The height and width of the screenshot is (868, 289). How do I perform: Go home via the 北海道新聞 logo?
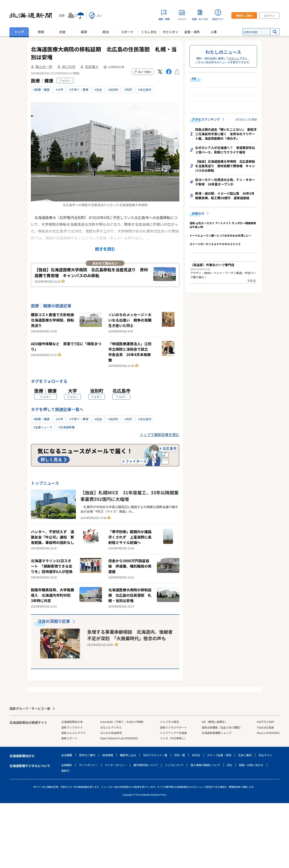pos(31,16)
